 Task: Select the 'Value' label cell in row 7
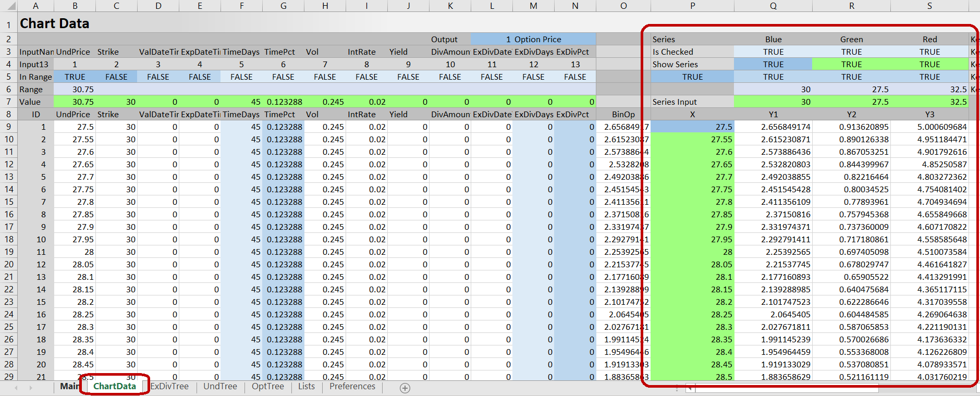35,102
